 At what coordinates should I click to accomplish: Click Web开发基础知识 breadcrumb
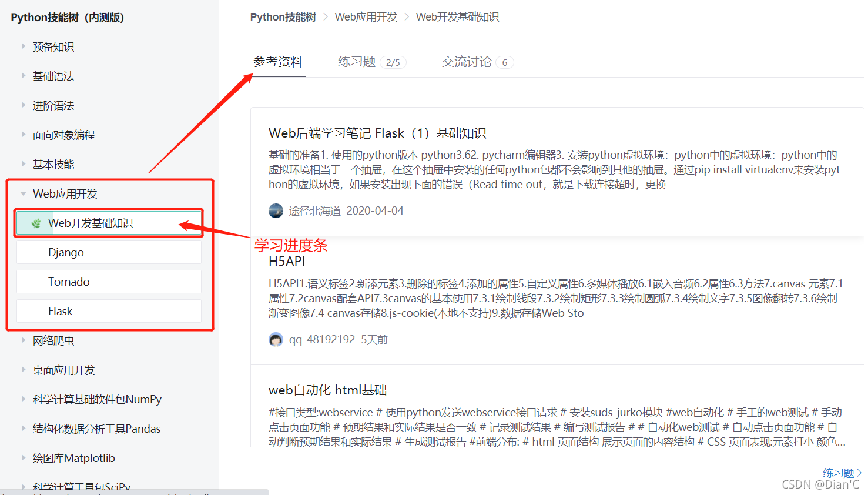458,17
